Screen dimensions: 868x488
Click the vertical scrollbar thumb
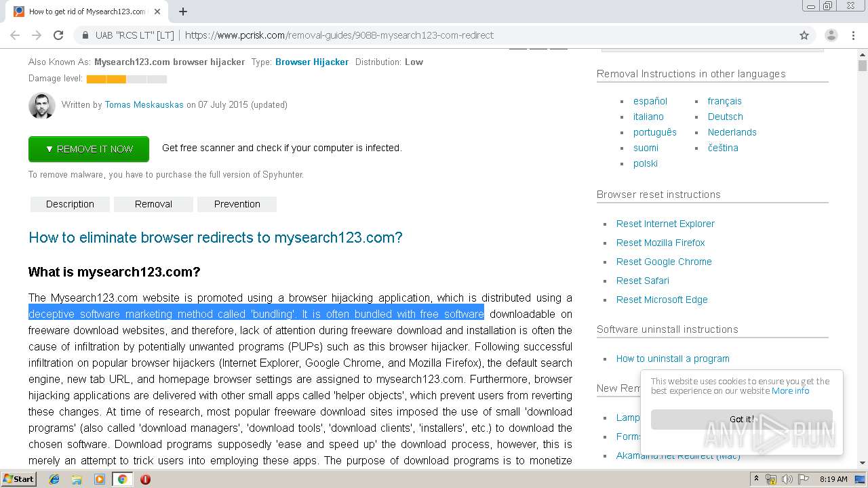pyautogui.click(x=863, y=66)
